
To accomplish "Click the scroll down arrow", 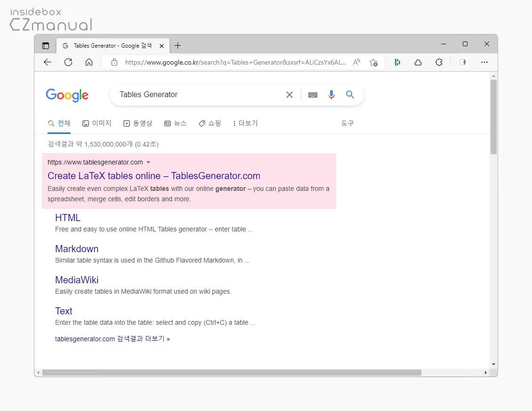I will [494, 364].
